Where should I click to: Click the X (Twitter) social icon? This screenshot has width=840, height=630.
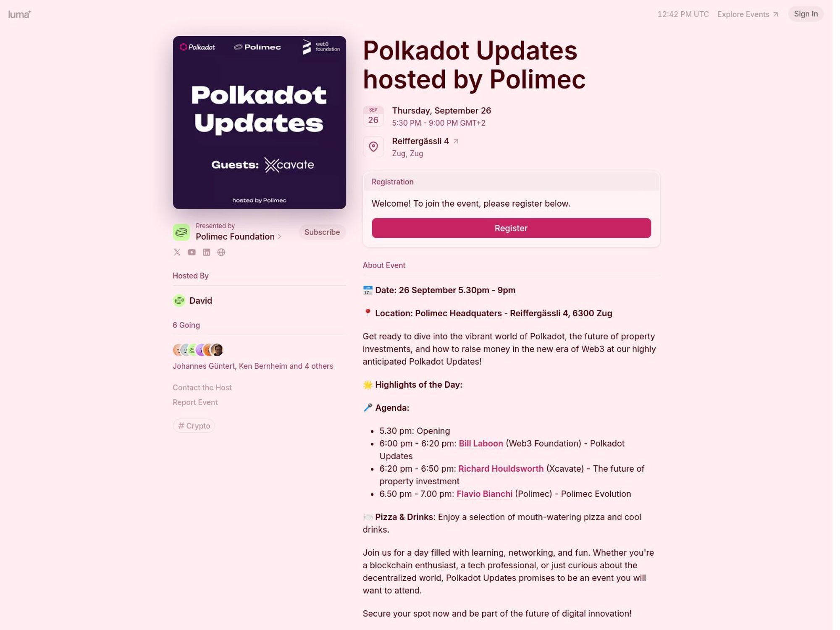click(x=176, y=252)
